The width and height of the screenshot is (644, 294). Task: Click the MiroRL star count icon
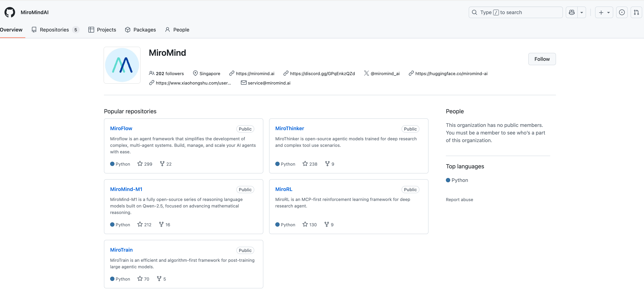pos(305,224)
